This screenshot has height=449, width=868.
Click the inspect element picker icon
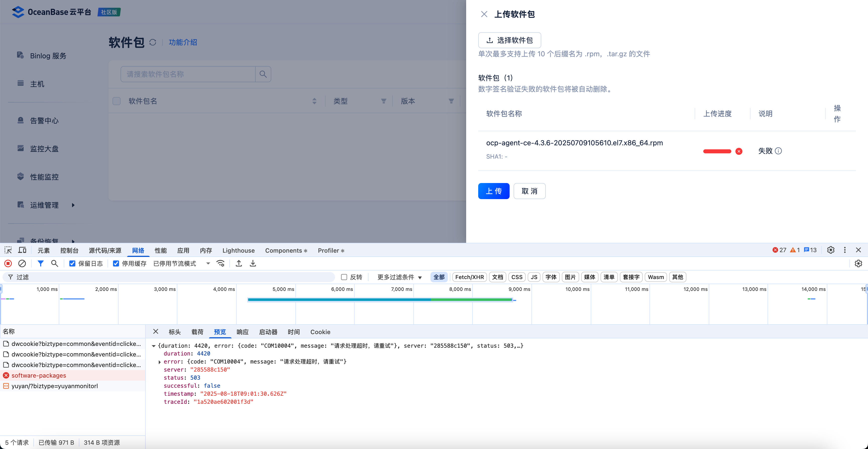[8, 250]
